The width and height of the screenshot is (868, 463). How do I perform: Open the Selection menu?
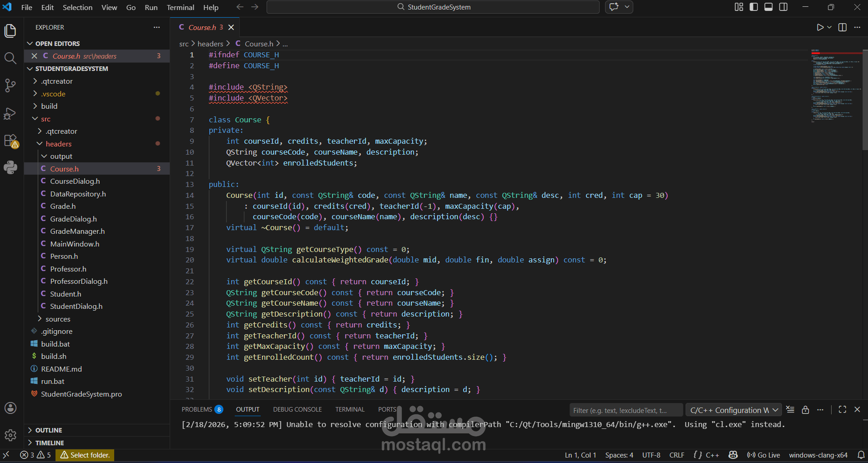point(77,7)
